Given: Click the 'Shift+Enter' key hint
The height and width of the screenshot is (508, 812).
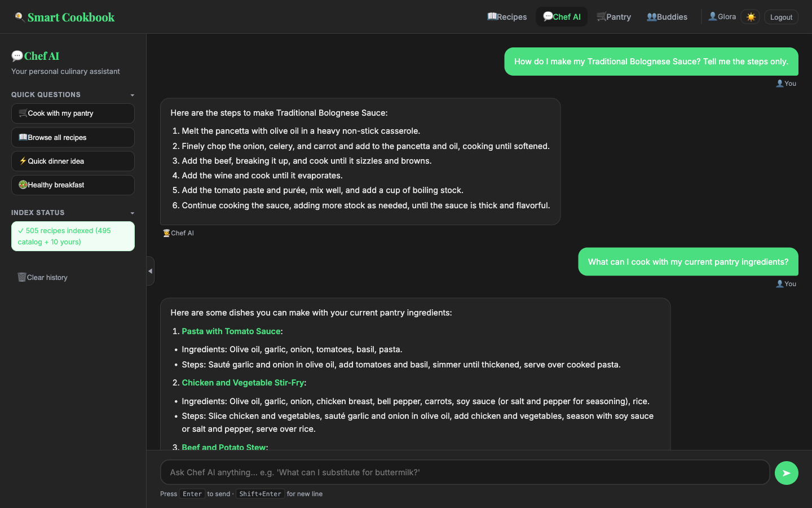Looking at the screenshot, I should (x=260, y=494).
